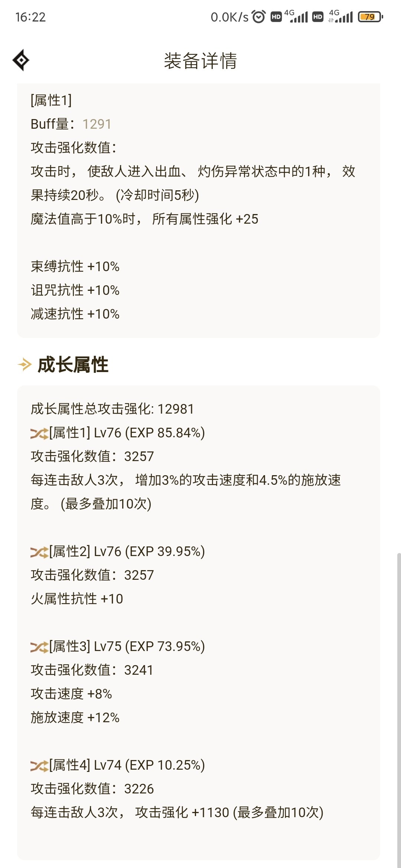
Task: Tap the battery indicator showing 79
Action: 370,17
